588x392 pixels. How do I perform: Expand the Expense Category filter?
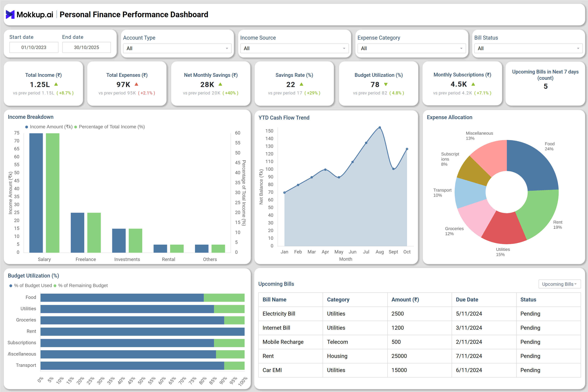pos(411,48)
